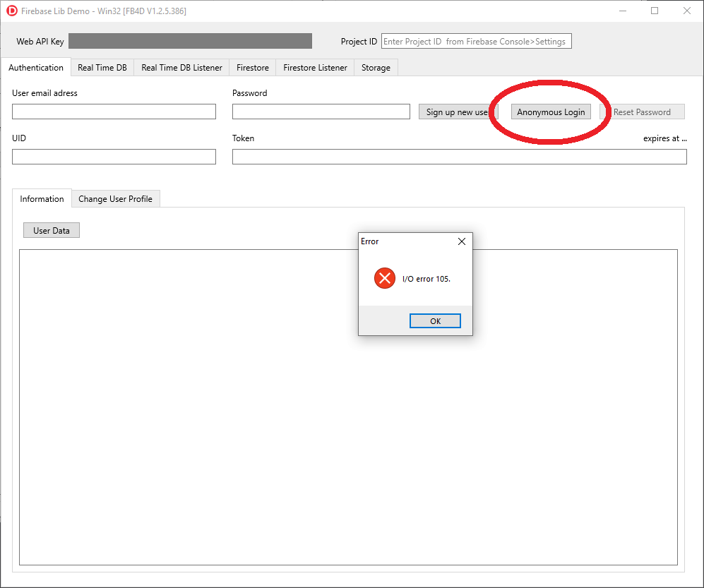704x588 pixels.
Task: Close the Error dialog with X
Action: pos(462,241)
